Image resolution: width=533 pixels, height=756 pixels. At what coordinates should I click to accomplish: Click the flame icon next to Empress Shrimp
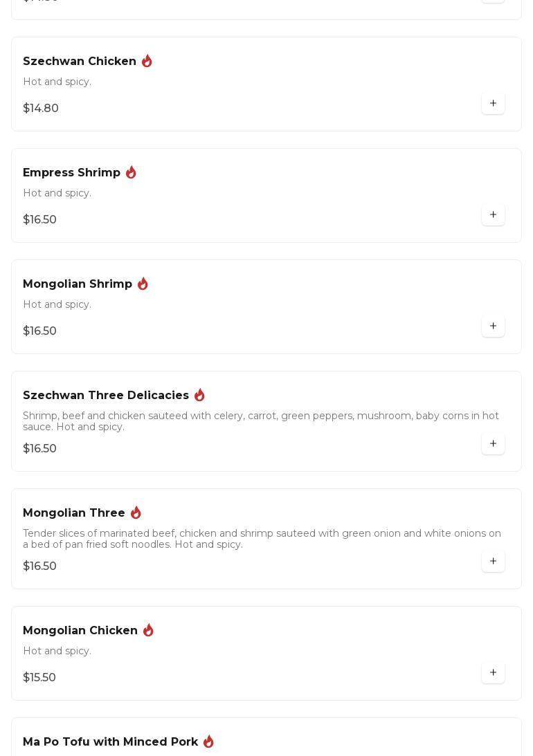131,173
